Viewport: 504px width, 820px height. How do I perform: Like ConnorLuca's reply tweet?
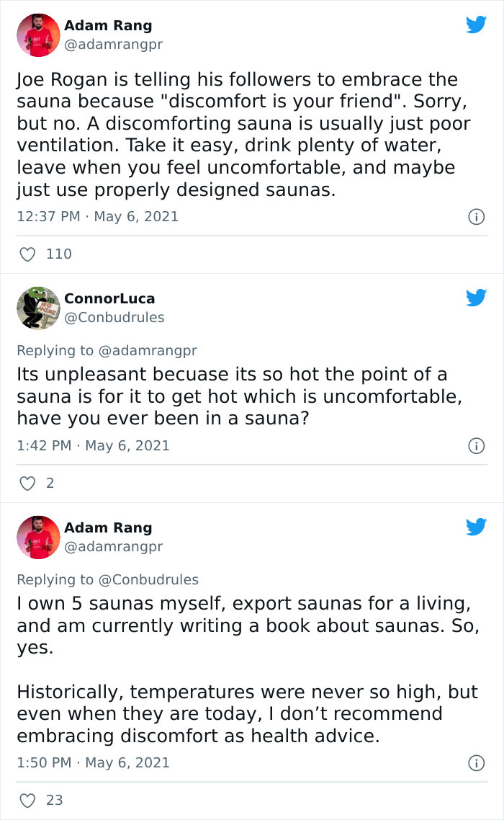27,483
